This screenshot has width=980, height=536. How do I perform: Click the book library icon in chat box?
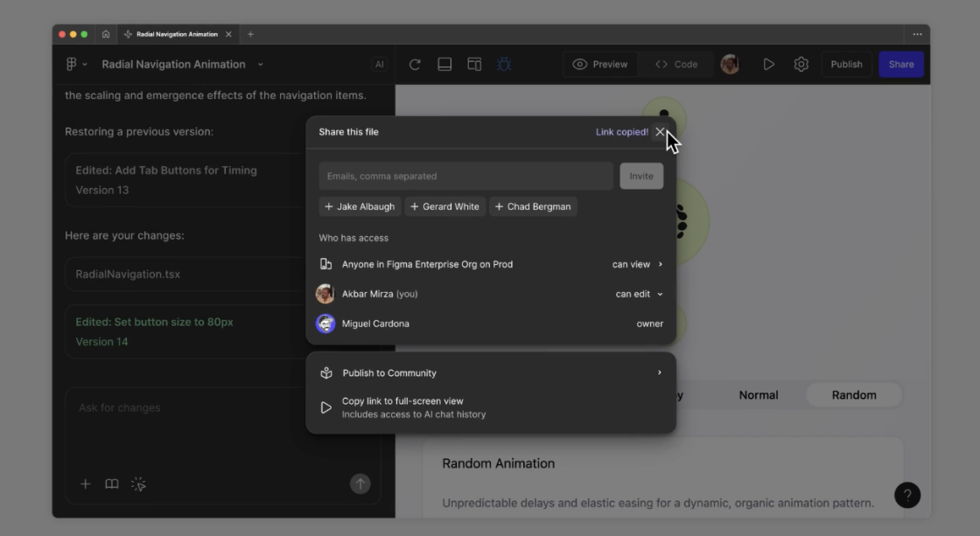tap(112, 484)
